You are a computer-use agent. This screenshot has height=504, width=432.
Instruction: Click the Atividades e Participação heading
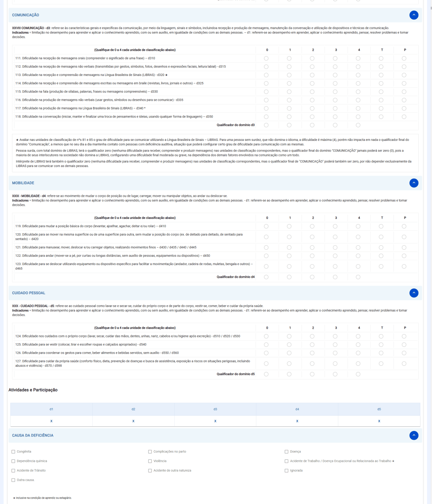[x=33, y=390]
